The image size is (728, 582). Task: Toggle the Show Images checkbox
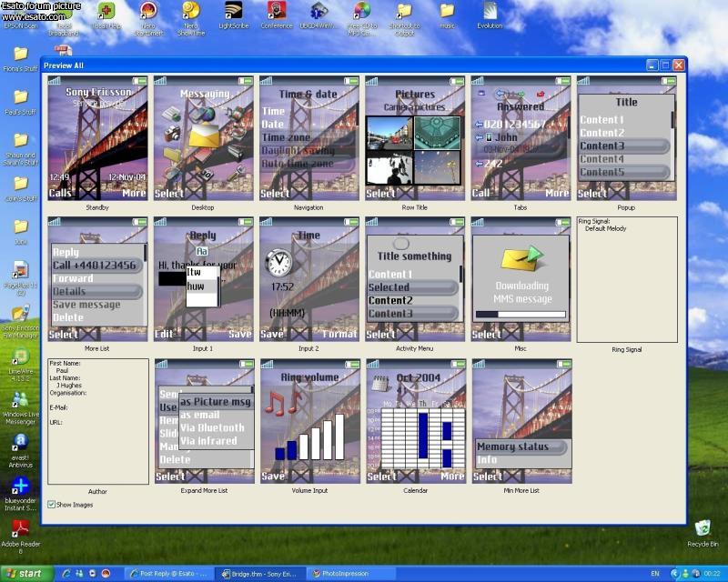[x=52, y=505]
